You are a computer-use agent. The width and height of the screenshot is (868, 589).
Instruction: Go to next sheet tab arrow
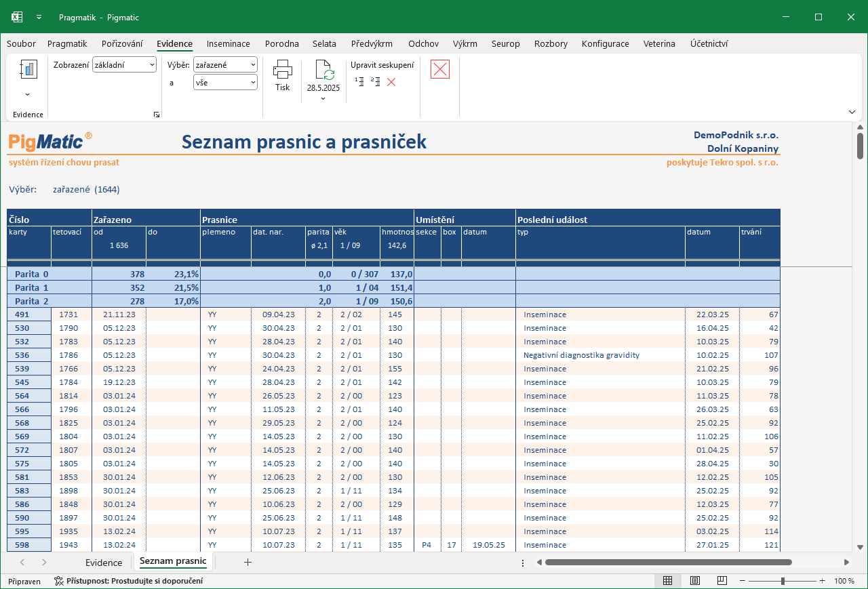(x=44, y=563)
